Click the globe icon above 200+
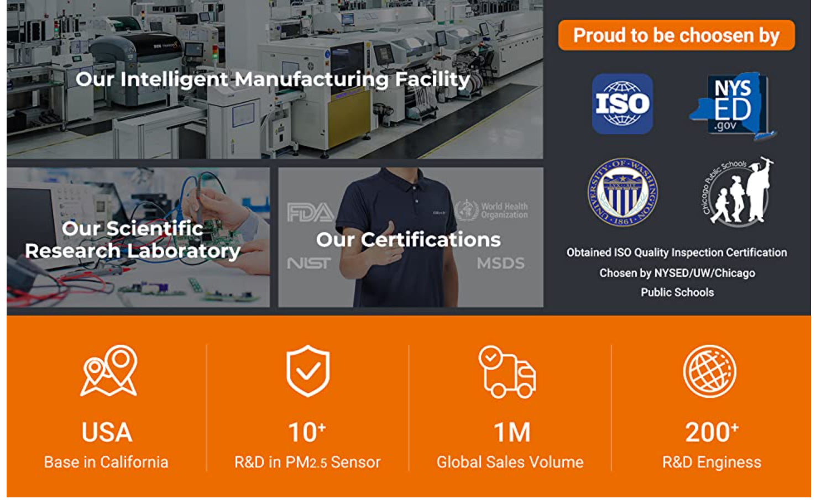The height and width of the screenshot is (504, 821). [710, 371]
